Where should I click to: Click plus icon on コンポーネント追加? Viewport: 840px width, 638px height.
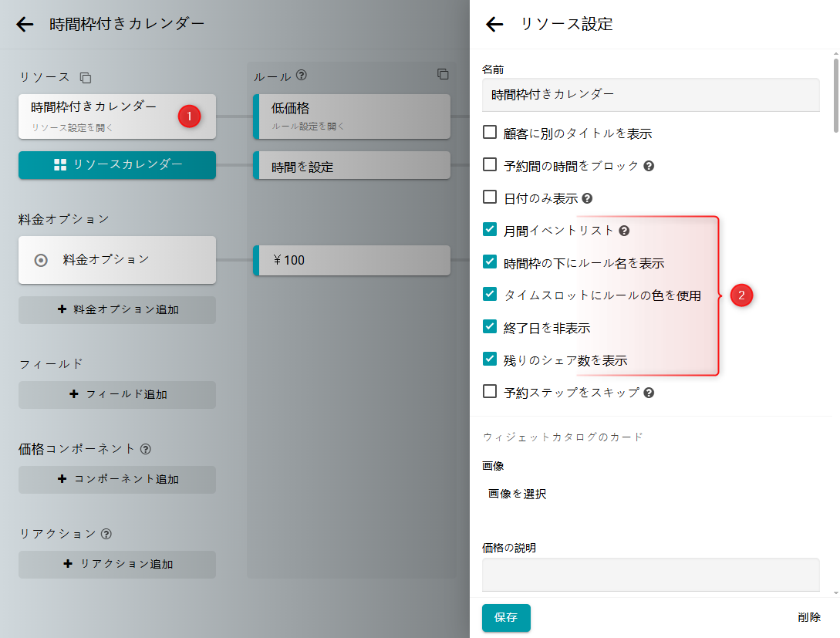tap(62, 478)
